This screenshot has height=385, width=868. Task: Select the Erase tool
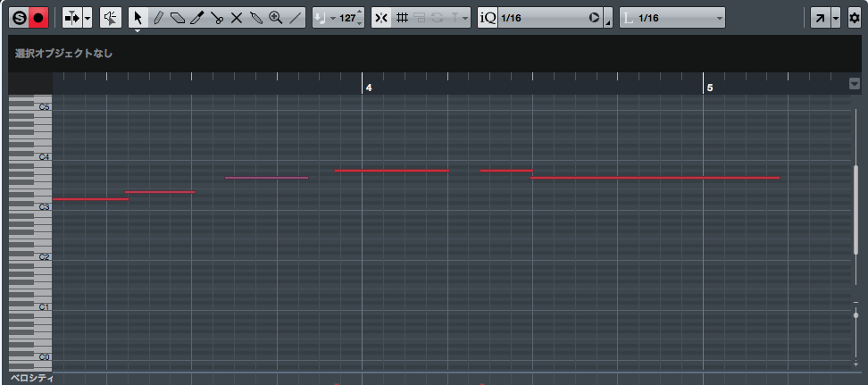[178, 18]
